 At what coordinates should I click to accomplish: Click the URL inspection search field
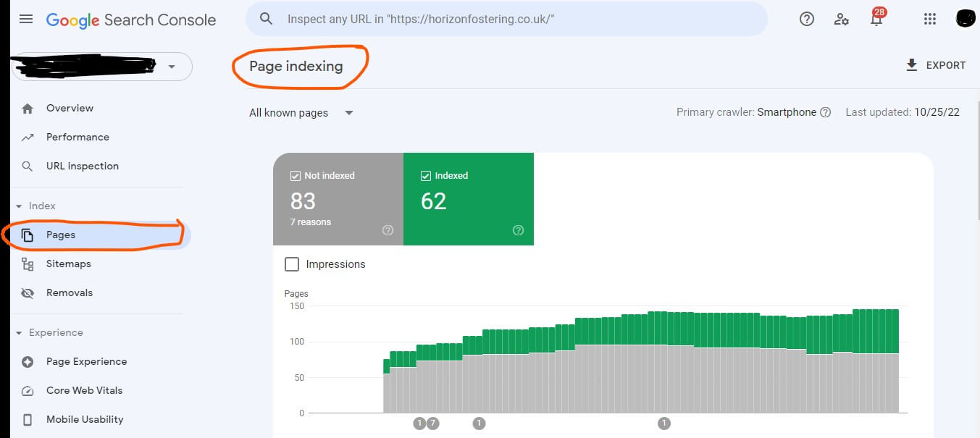pyautogui.click(x=506, y=19)
